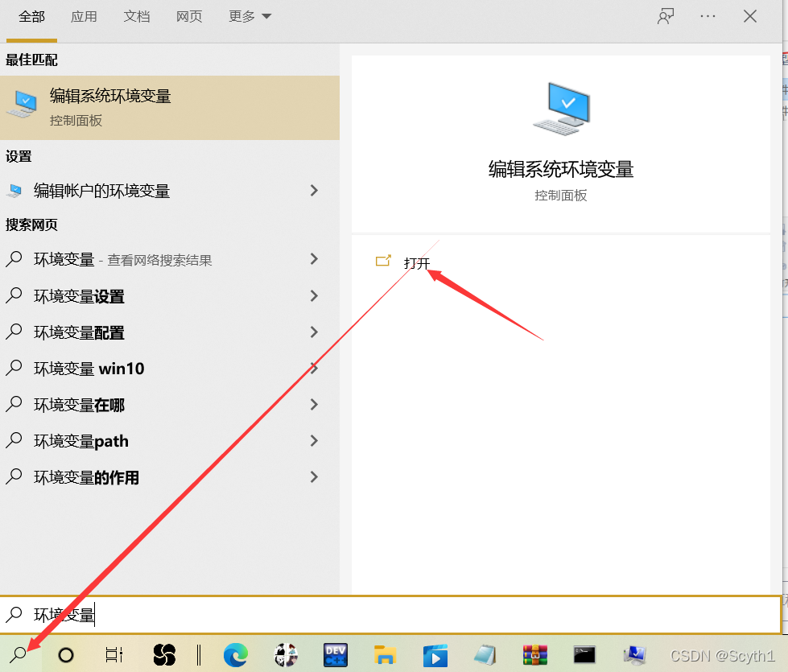Screen dimensions: 788x672
Task: Focus the search box containing 环境变量
Action: click(390, 614)
